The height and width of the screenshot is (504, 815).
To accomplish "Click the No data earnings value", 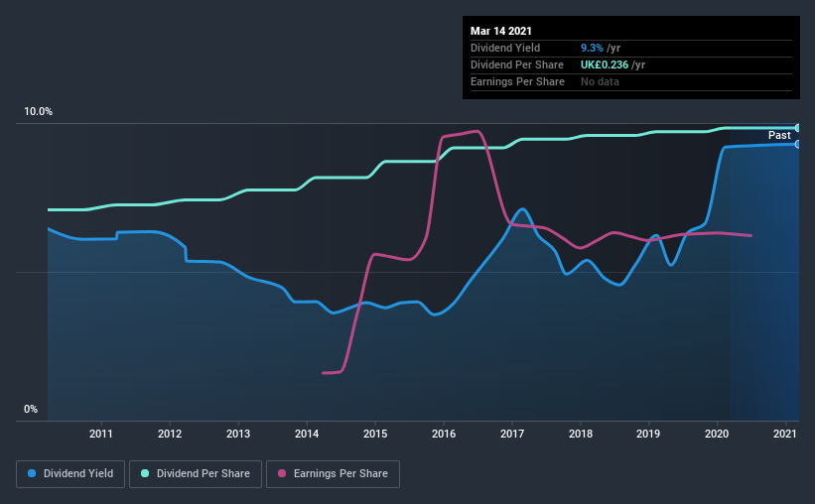I will click(x=600, y=81).
